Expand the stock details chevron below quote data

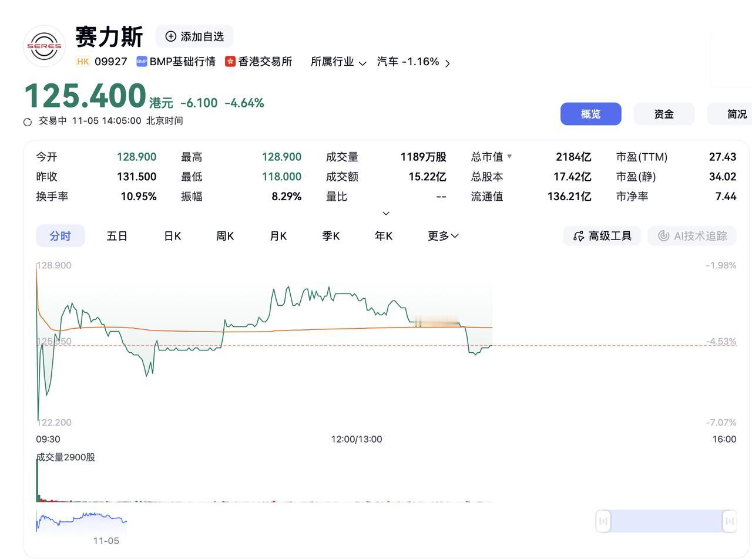click(x=386, y=213)
